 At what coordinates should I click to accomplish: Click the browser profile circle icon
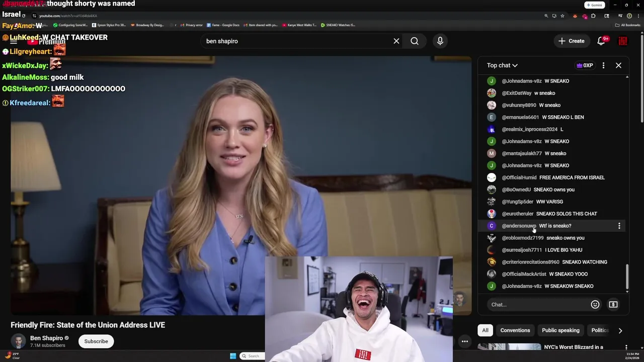point(629,16)
